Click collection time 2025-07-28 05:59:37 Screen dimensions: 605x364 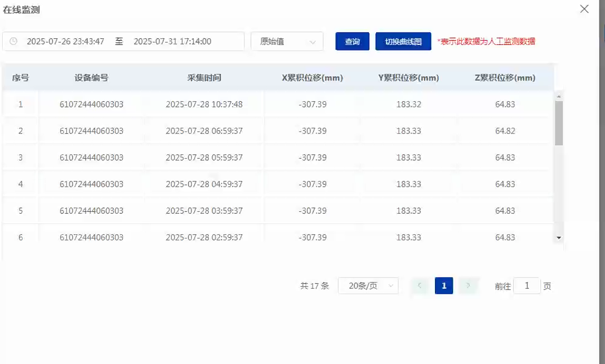(x=204, y=158)
